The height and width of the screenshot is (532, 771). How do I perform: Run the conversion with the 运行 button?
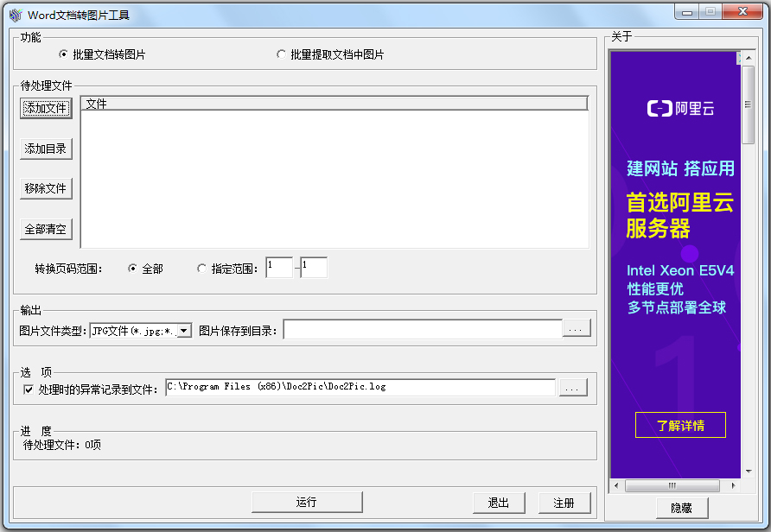coord(307,503)
